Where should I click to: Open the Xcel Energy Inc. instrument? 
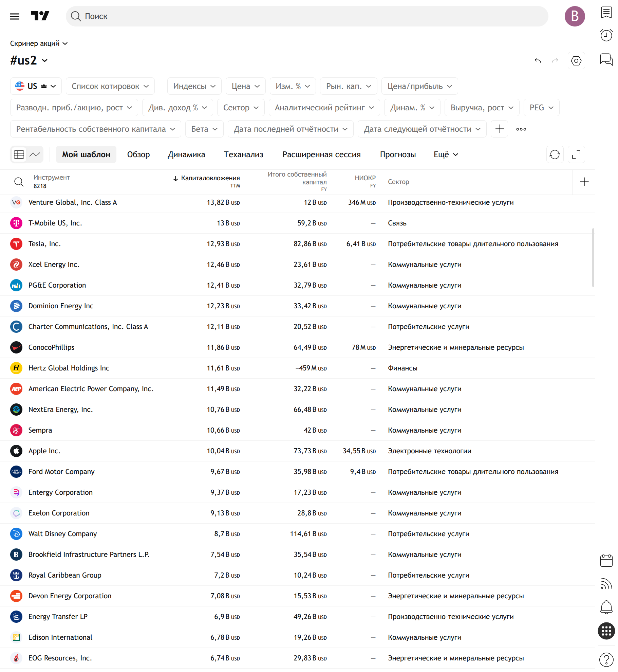tap(54, 265)
